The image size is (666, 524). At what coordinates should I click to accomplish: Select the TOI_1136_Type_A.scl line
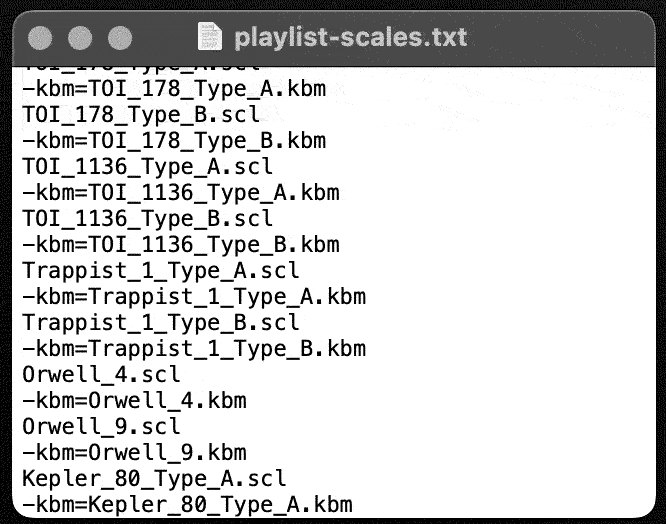tap(147, 167)
